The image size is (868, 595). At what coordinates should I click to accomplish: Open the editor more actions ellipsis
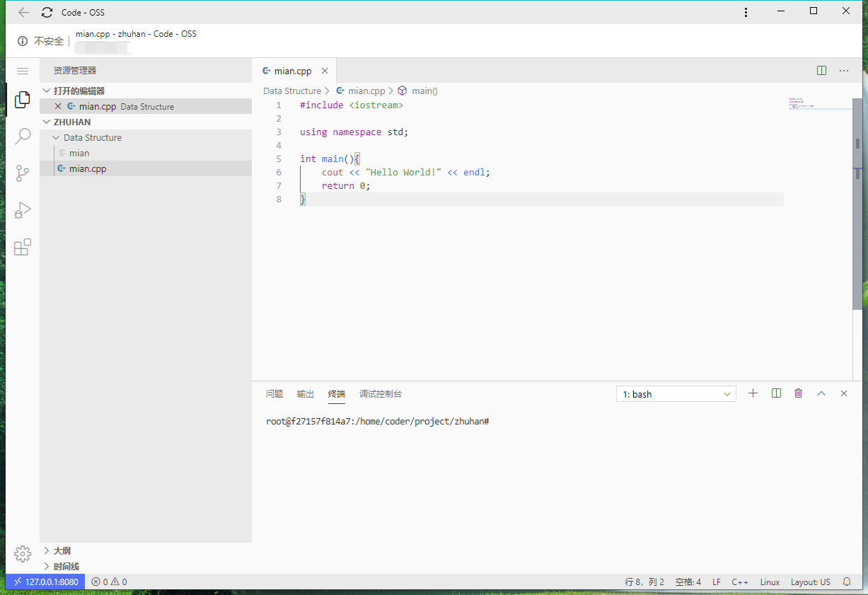pos(844,71)
